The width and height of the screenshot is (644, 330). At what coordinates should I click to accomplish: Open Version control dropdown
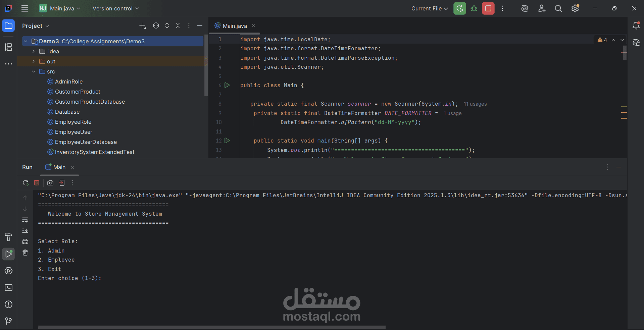116,8
